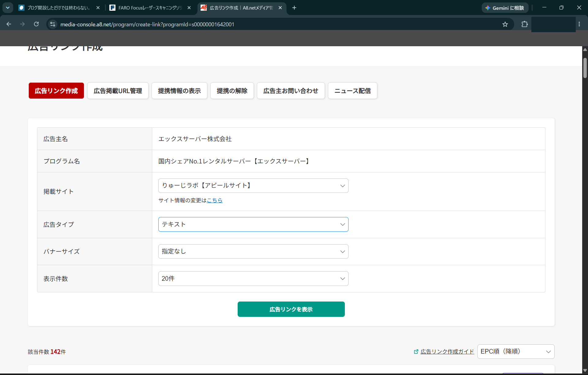This screenshot has width=588, height=375.
Task: Open the 提携情報の表示 tab
Action: coord(179,91)
